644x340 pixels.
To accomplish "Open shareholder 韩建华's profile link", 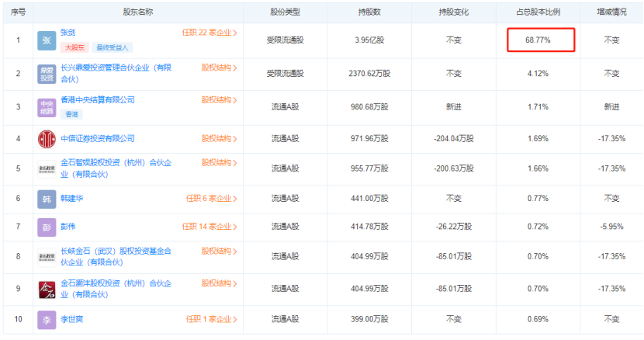I will [x=71, y=198].
